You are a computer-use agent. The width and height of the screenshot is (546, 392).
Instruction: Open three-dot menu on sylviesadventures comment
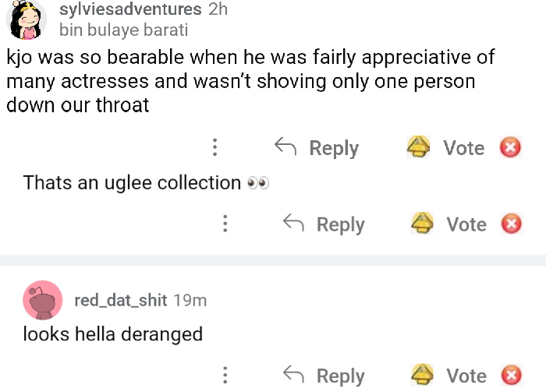pyautogui.click(x=214, y=148)
